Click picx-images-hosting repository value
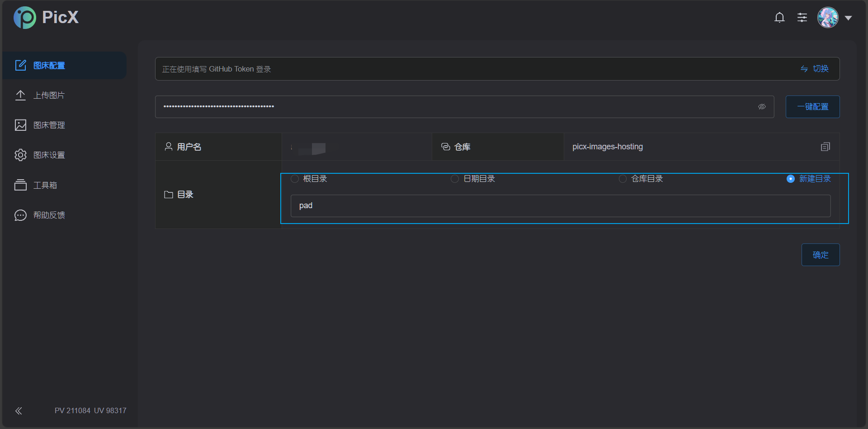 click(x=607, y=147)
